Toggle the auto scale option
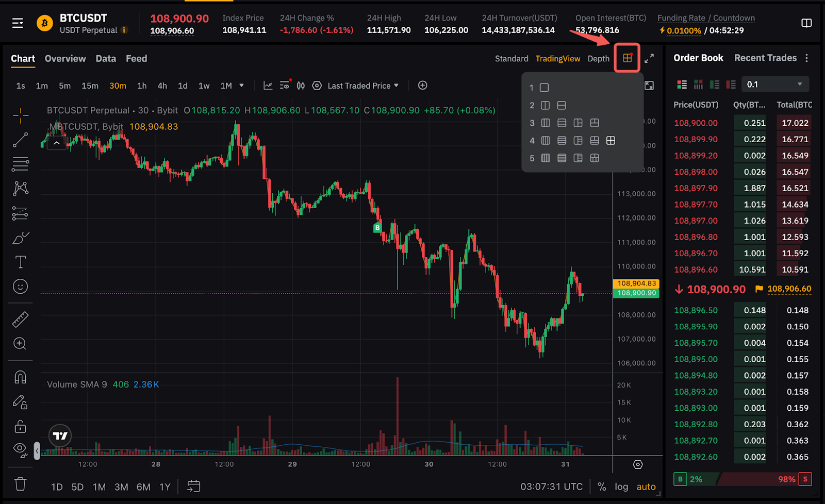The image size is (825, 504). (646, 486)
